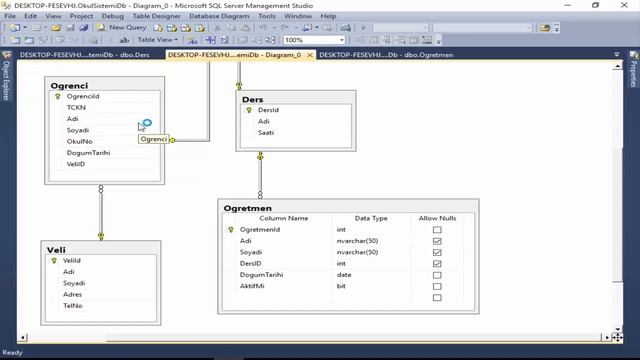Open the Properties side panel
This screenshot has width=640, height=360.
point(633,70)
